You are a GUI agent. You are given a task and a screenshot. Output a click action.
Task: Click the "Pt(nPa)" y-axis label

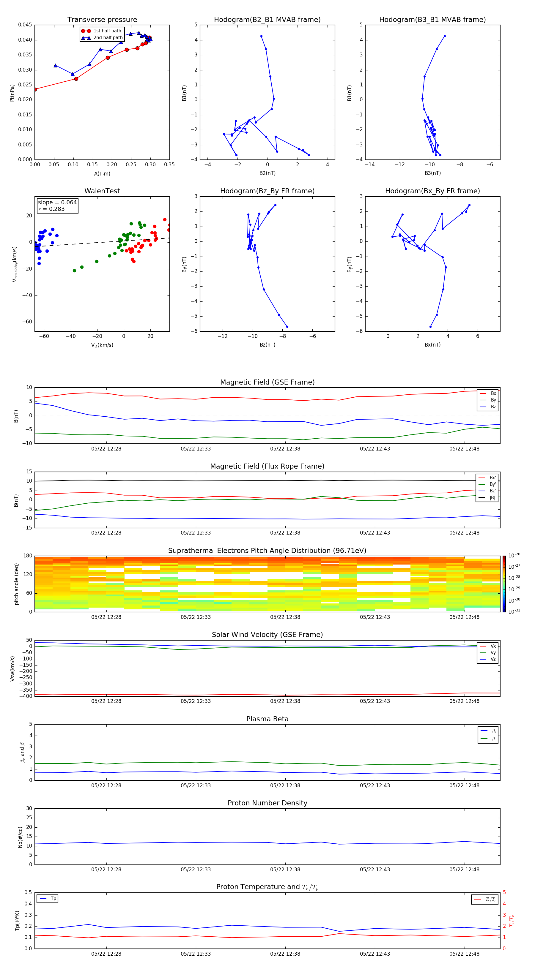(12, 92)
